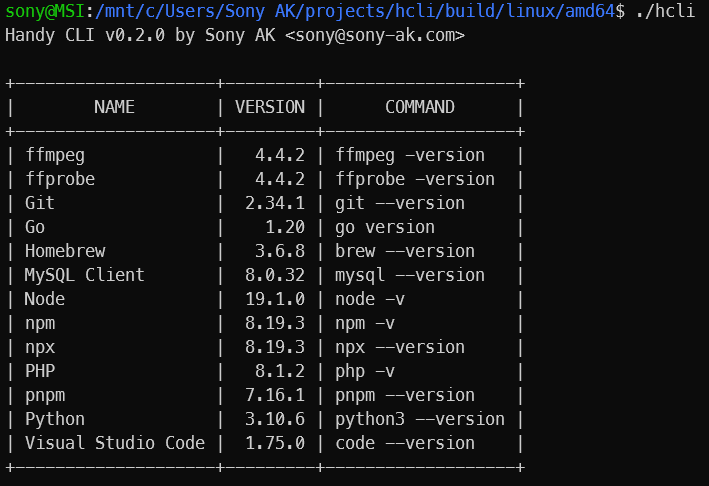
Task: Click version '8.19.3' in the npm row
Action: click(x=275, y=323)
